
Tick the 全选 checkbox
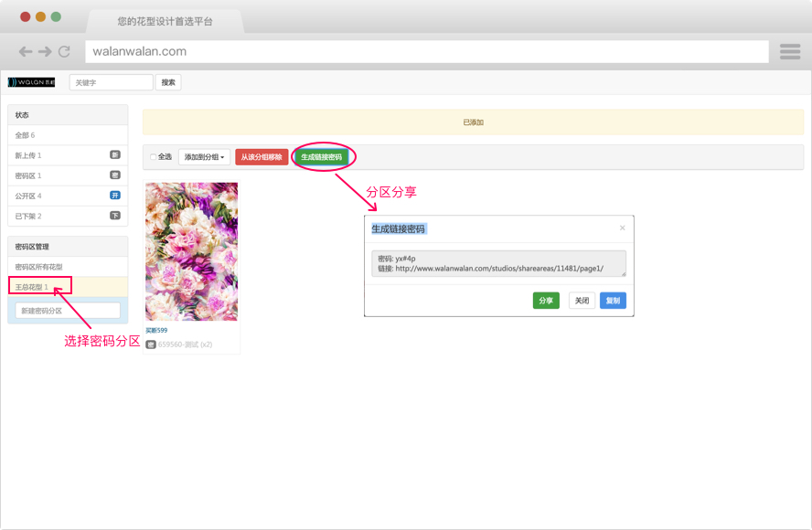point(154,157)
